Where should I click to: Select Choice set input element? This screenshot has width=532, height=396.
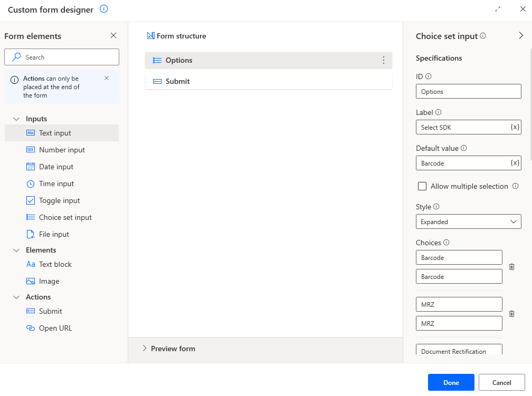(x=65, y=217)
